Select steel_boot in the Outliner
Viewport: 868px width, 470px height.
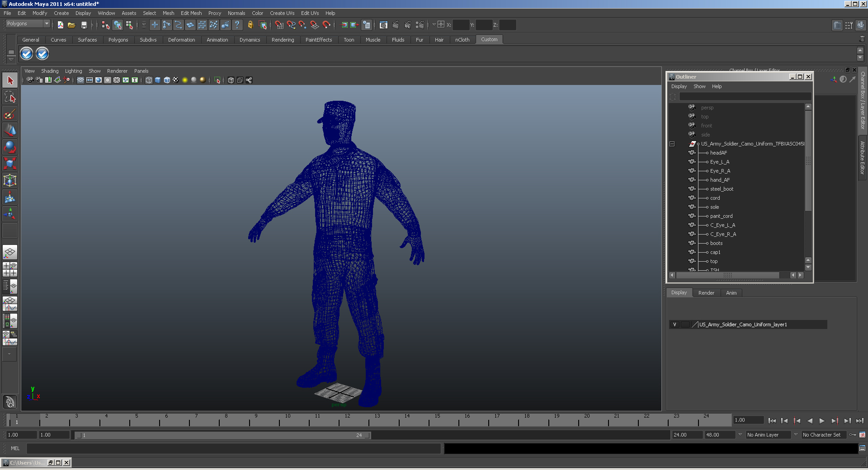[x=722, y=189]
